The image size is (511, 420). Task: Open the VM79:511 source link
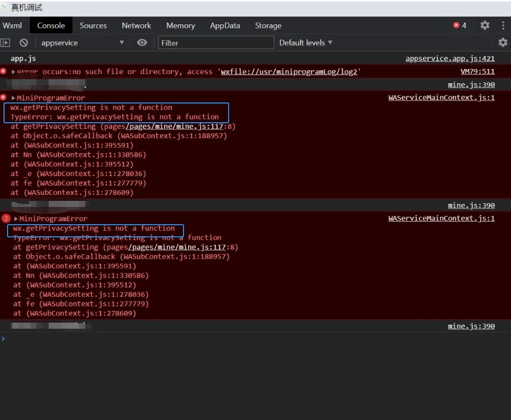pos(478,72)
